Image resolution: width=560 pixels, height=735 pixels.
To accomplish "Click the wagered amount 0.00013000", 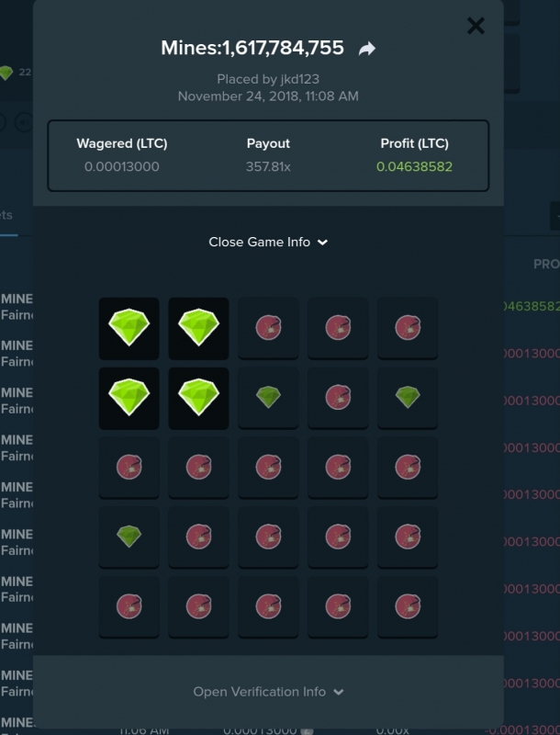I will point(122,166).
